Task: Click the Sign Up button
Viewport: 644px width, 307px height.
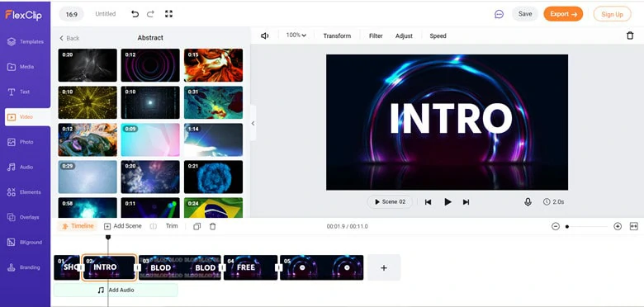Action: (612, 14)
